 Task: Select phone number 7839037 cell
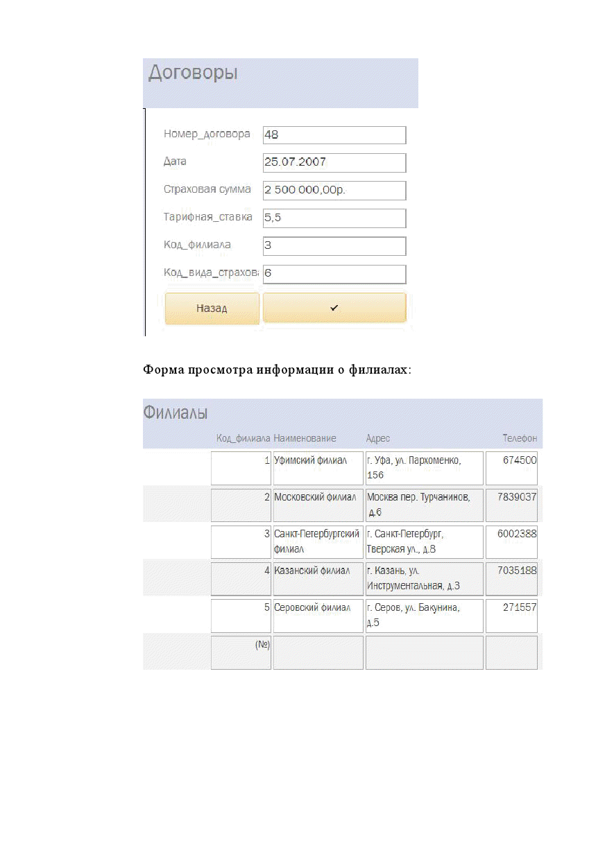(x=511, y=505)
